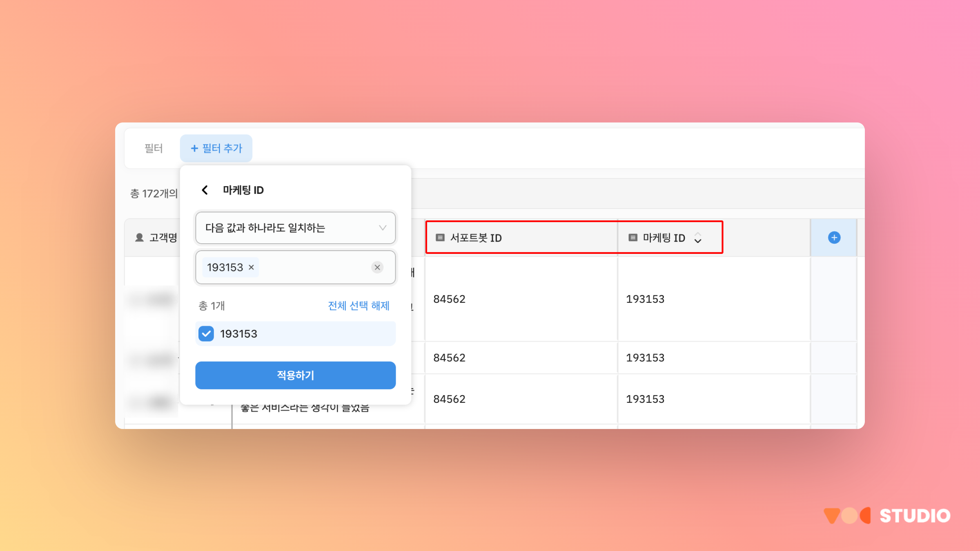
Task: Click the 서포트봇 ID column type icon
Action: coord(440,238)
